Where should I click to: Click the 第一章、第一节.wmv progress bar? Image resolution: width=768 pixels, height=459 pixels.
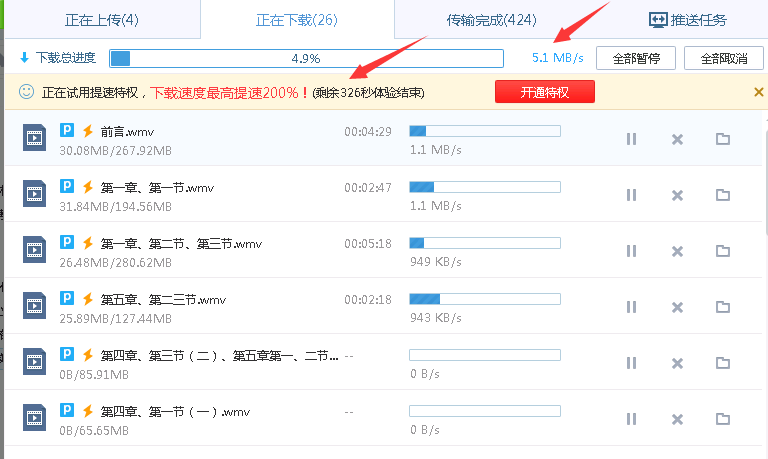point(485,187)
